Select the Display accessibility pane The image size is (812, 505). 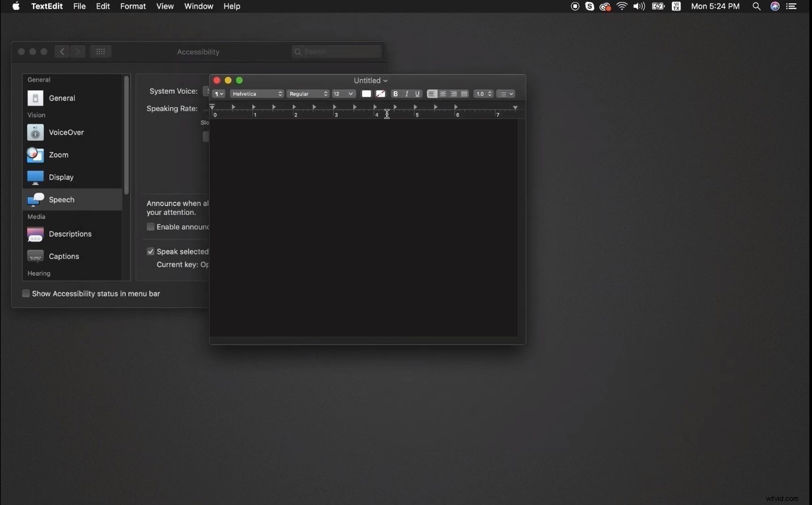pos(35,177)
